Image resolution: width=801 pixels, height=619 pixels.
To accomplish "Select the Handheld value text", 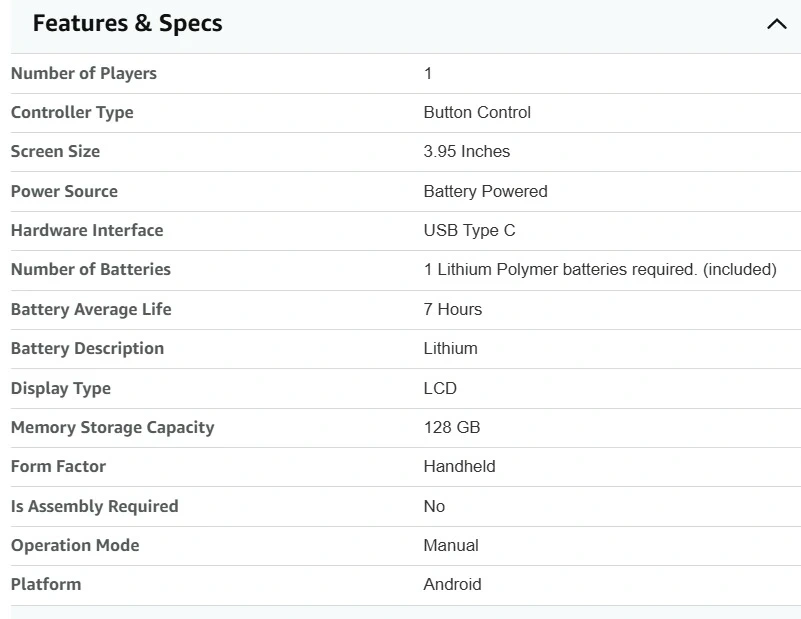I will click(x=459, y=466).
